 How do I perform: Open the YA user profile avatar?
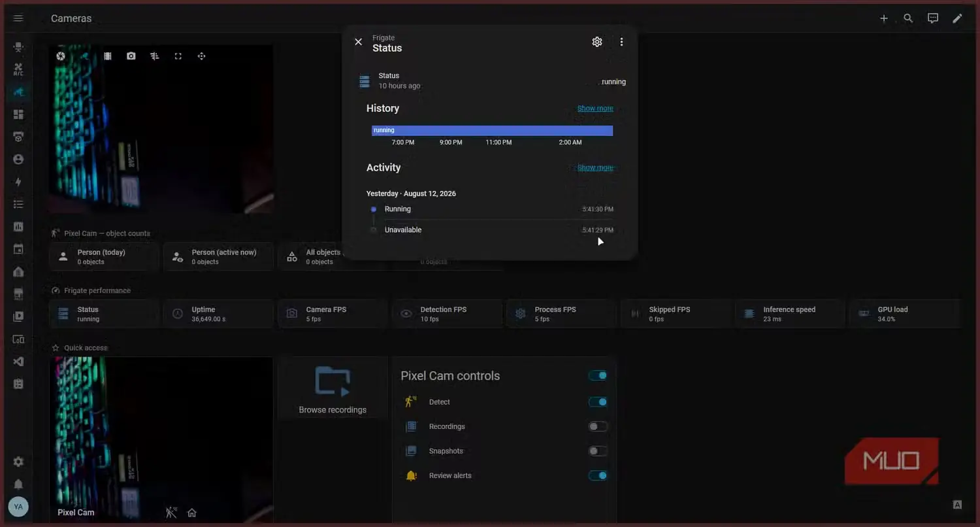[x=18, y=507]
